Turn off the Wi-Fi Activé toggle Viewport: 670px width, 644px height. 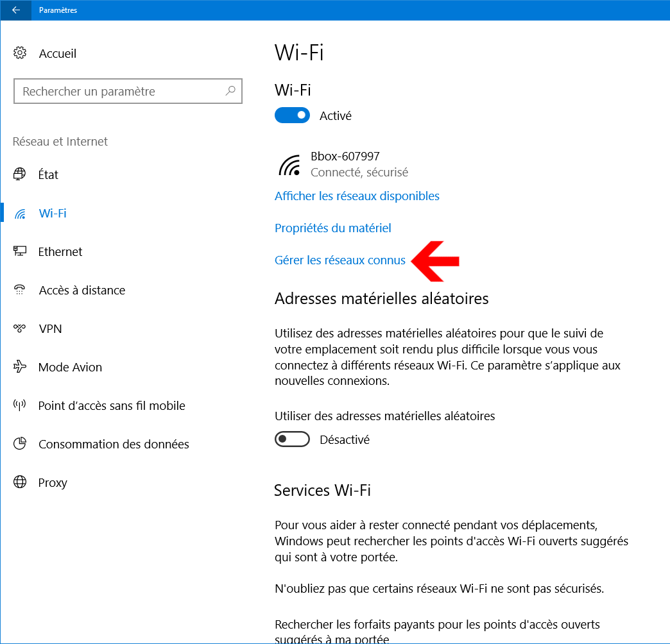point(292,115)
